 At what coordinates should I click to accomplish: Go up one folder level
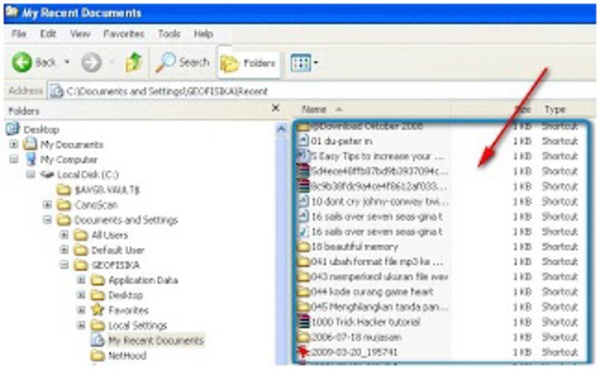[x=134, y=62]
